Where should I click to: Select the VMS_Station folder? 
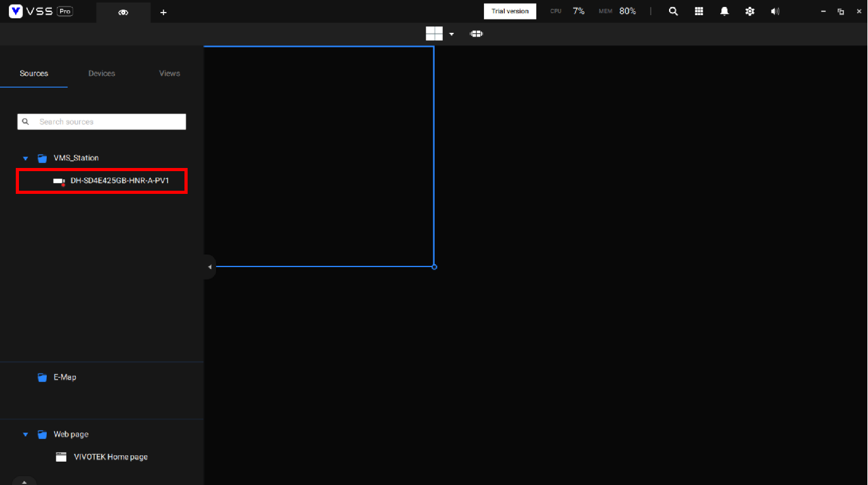coord(76,158)
